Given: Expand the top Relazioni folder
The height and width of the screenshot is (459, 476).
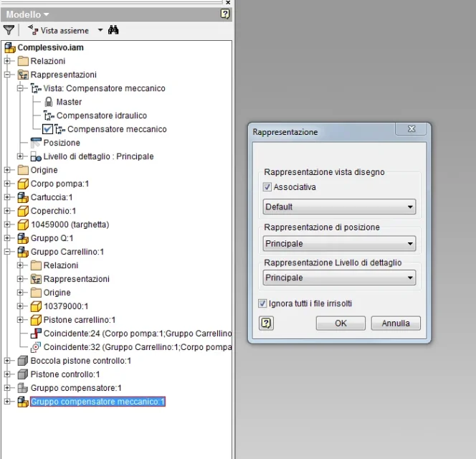Looking at the screenshot, I should 7,61.
